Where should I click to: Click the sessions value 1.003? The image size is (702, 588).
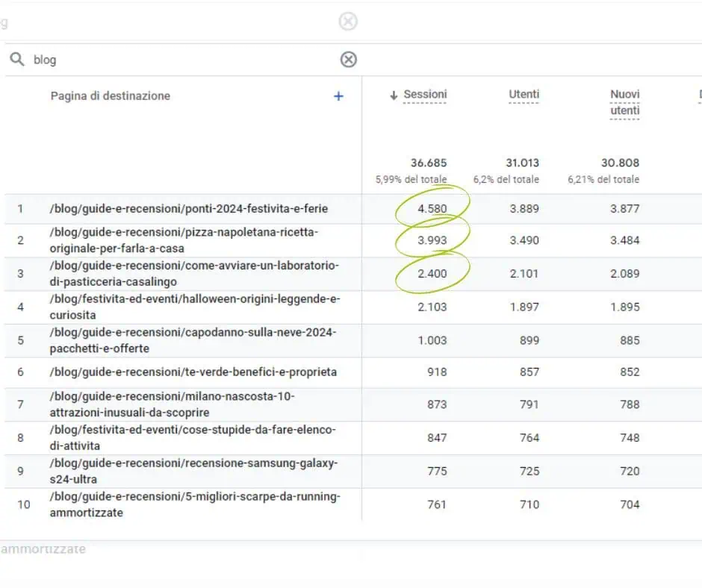[432, 340]
